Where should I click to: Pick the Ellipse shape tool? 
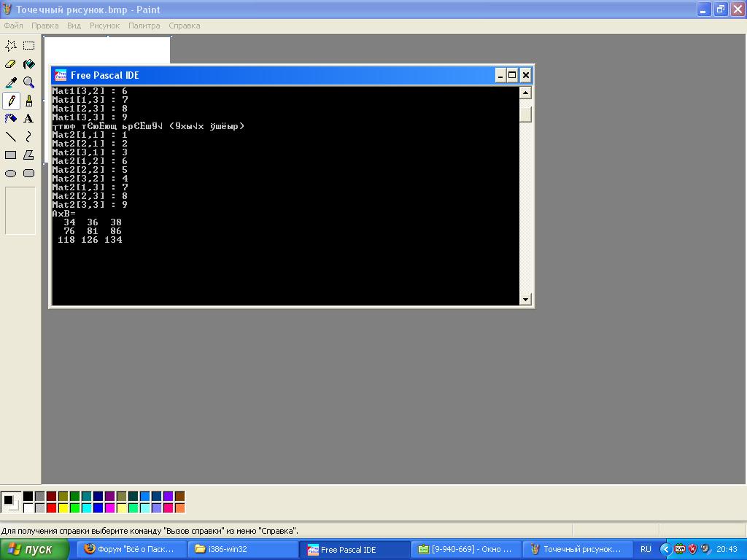(11, 173)
